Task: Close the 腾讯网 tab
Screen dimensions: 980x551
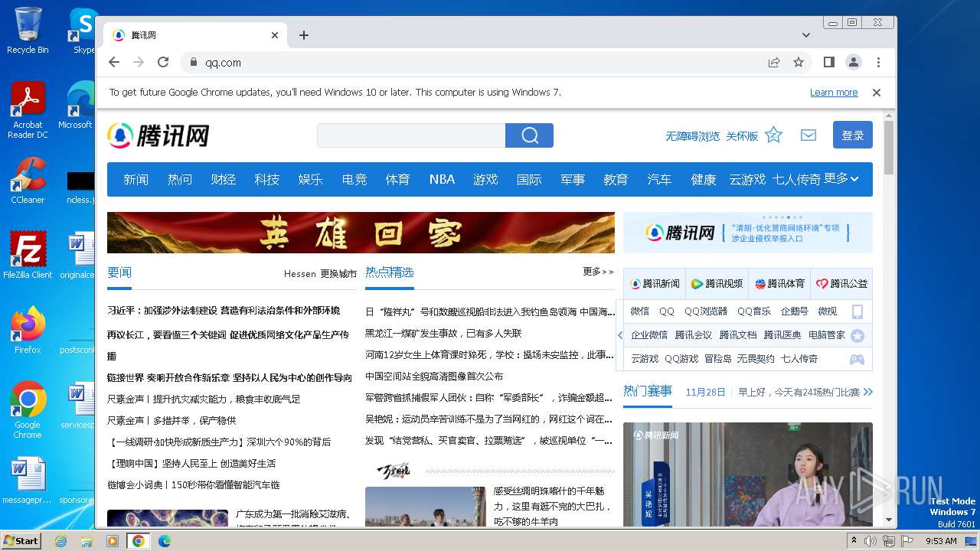Action: [275, 35]
